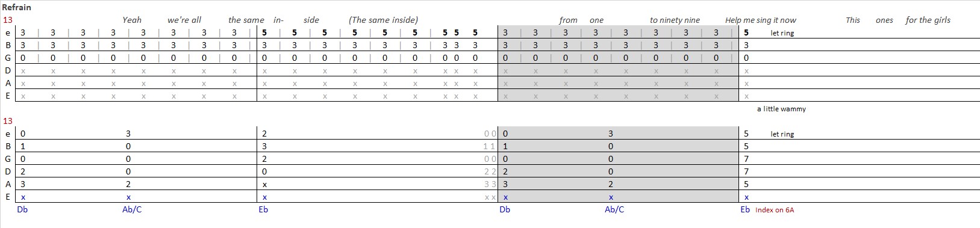
Task: Click the 'for the girls' lyric
Action: (928, 20)
